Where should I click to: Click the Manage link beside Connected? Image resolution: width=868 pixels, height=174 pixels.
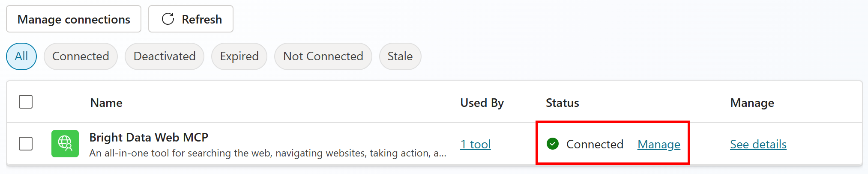658,145
